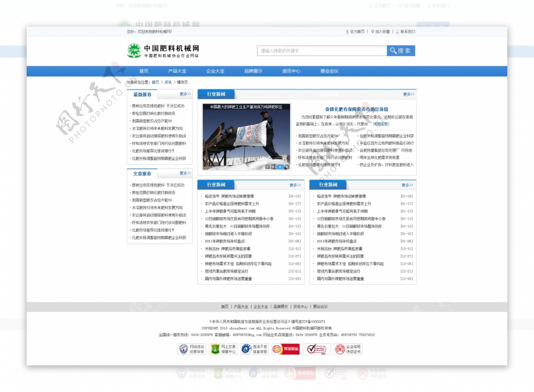Screen dimensions: 534x392
Task: Select slide 4 in the news carousel
Action: 287,167
